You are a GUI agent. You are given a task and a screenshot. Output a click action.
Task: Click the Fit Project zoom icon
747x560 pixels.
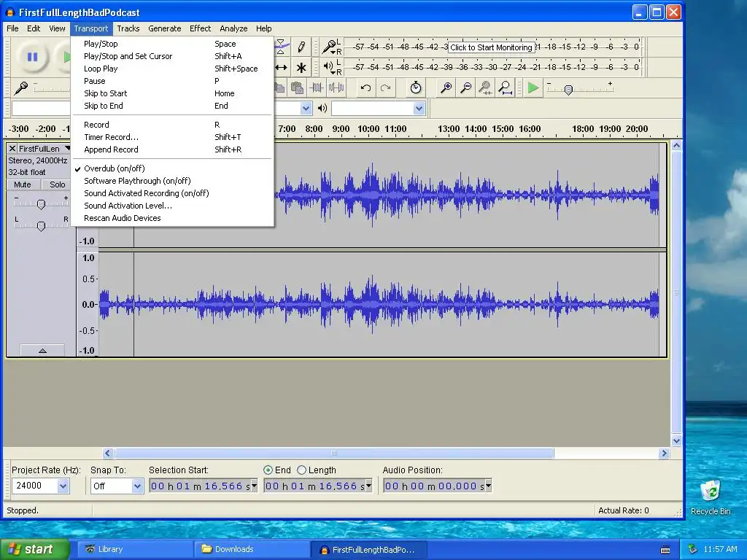505,87
